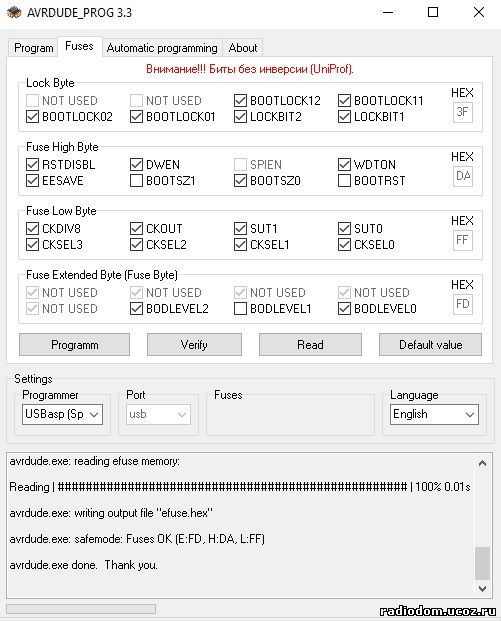This screenshot has width=501, height=621.
Task: Uncheck the BOOTLOCK12 lock bit
Action: (240, 101)
